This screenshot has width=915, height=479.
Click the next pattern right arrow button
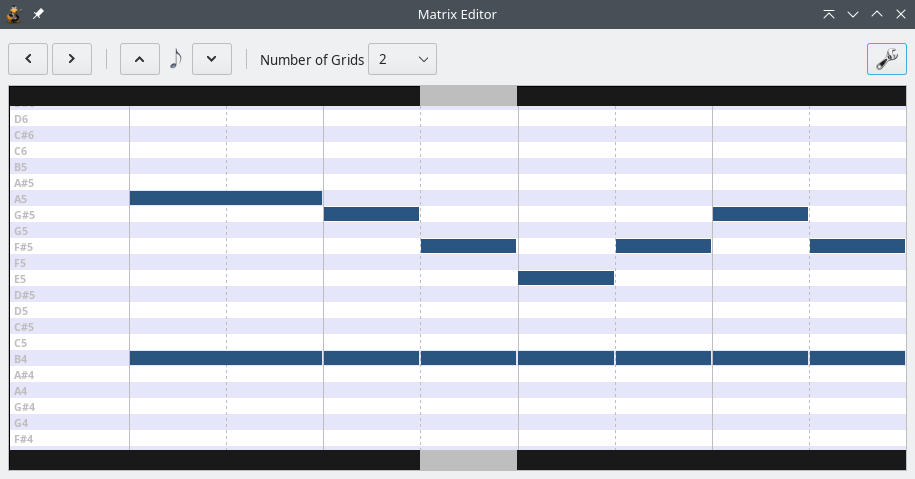pos(72,59)
